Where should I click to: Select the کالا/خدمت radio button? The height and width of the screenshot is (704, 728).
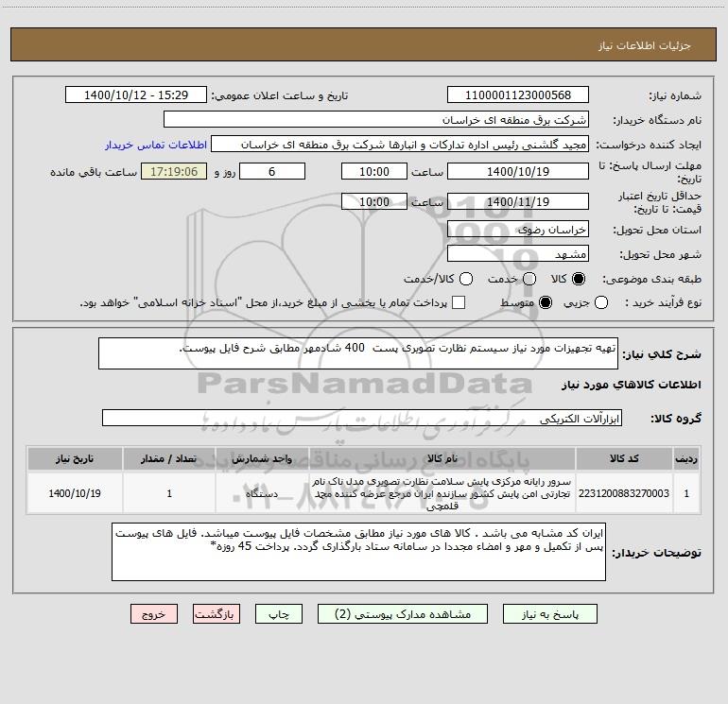(466, 279)
